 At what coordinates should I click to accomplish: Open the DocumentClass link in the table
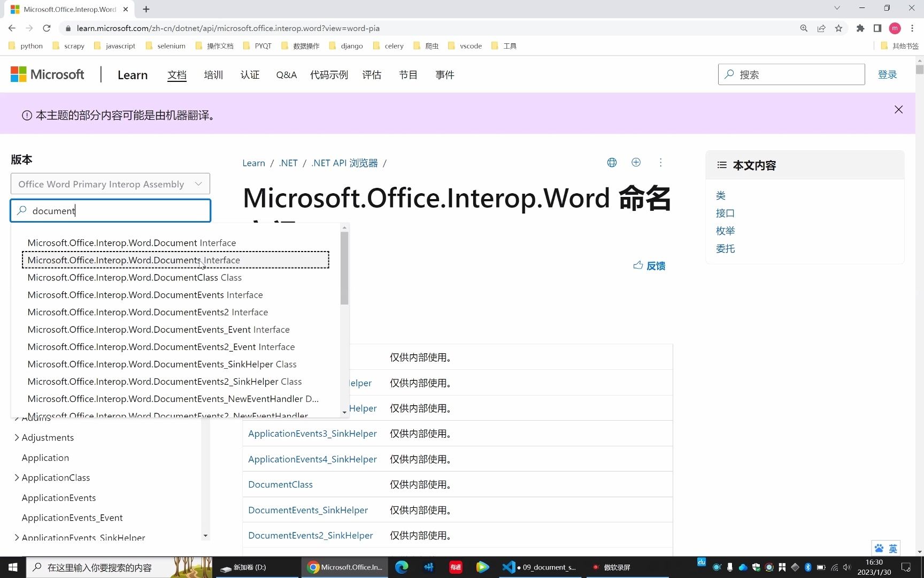tap(280, 484)
